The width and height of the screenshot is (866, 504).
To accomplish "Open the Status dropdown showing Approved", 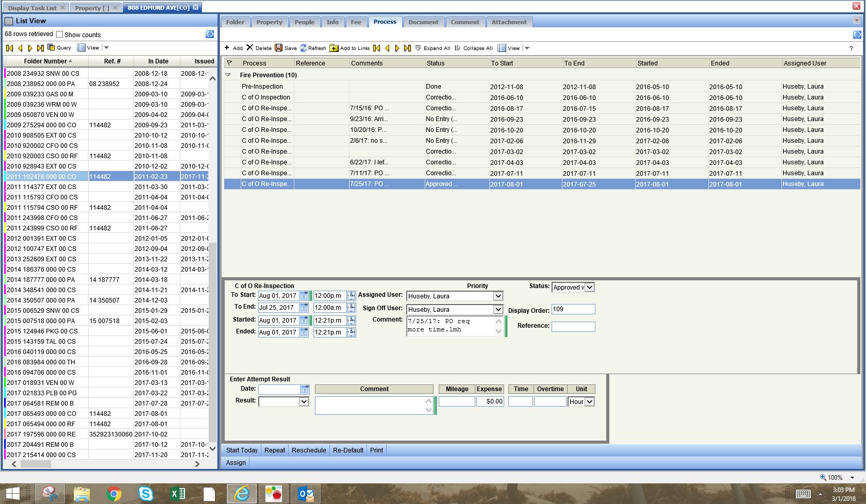I will [590, 288].
